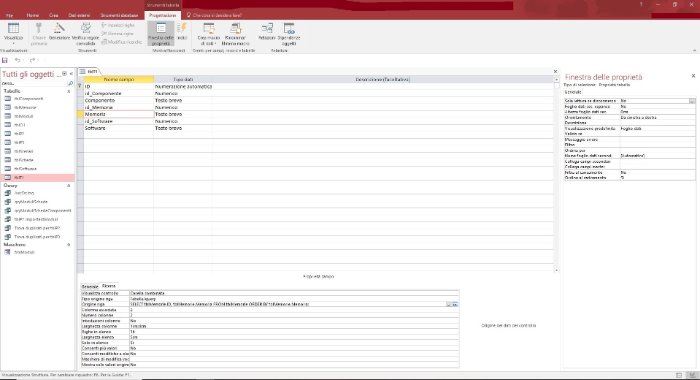This screenshot has height=380, width=700.
Task: Click the 'Consenti più valori' property value
Action: (x=294, y=348)
